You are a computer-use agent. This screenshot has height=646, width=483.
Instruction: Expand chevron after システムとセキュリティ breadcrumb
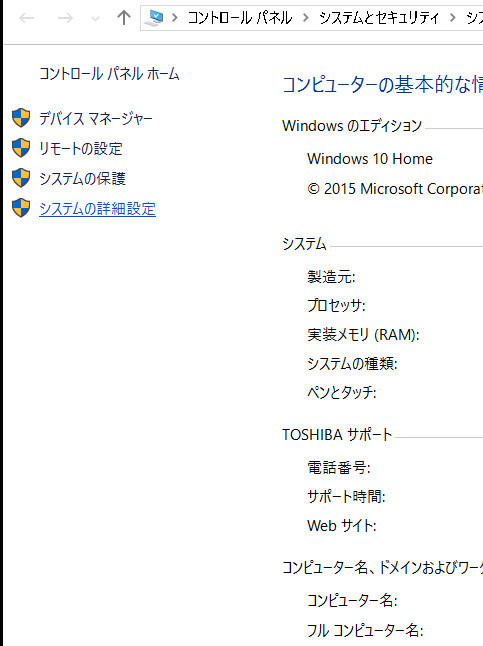[x=453, y=18]
